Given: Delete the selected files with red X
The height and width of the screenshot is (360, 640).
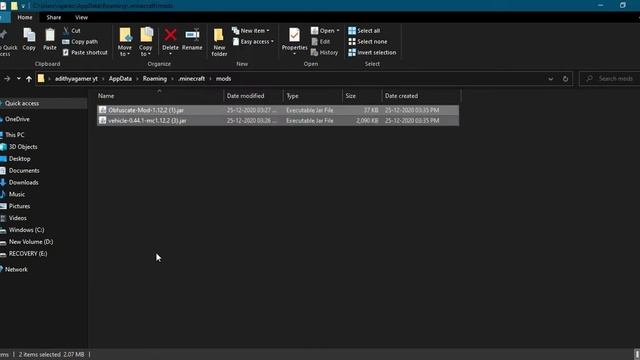Looking at the screenshot, I should pos(170,41).
